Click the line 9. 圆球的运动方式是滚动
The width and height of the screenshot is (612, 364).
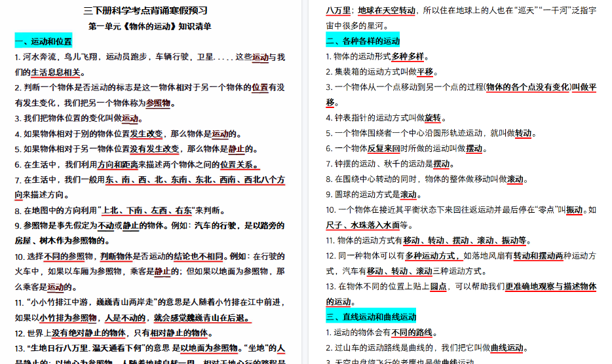click(x=374, y=194)
